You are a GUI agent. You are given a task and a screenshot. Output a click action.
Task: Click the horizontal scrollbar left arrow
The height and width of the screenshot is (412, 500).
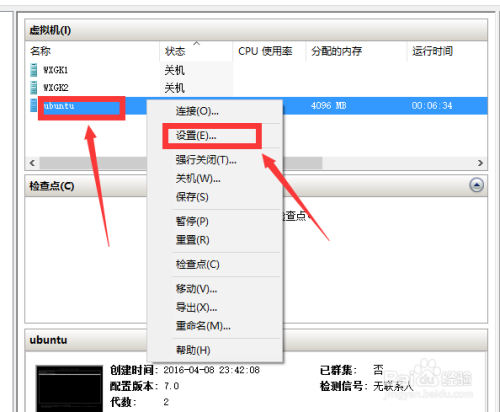point(32,163)
